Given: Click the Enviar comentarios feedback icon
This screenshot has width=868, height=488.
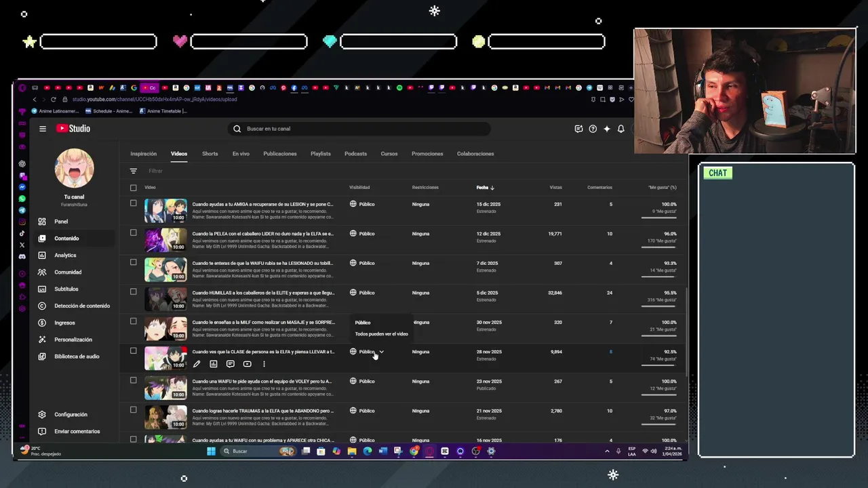Looking at the screenshot, I should click(x=42, y=432).
